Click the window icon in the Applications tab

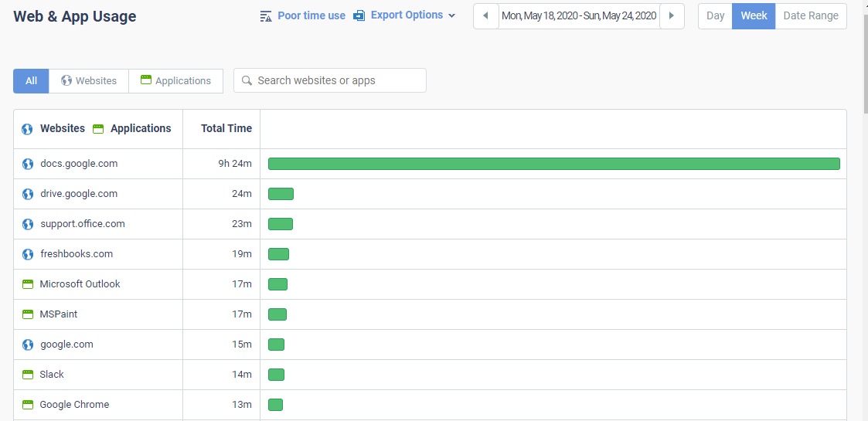point(146,80)
